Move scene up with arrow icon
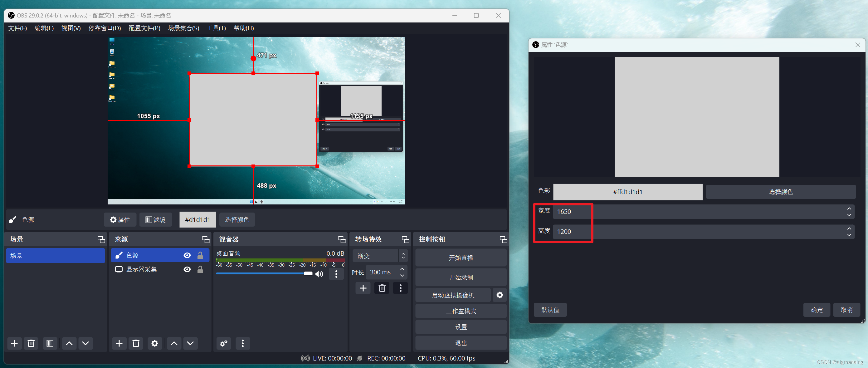This screenshot has height=368, width=868. [69, 343]
